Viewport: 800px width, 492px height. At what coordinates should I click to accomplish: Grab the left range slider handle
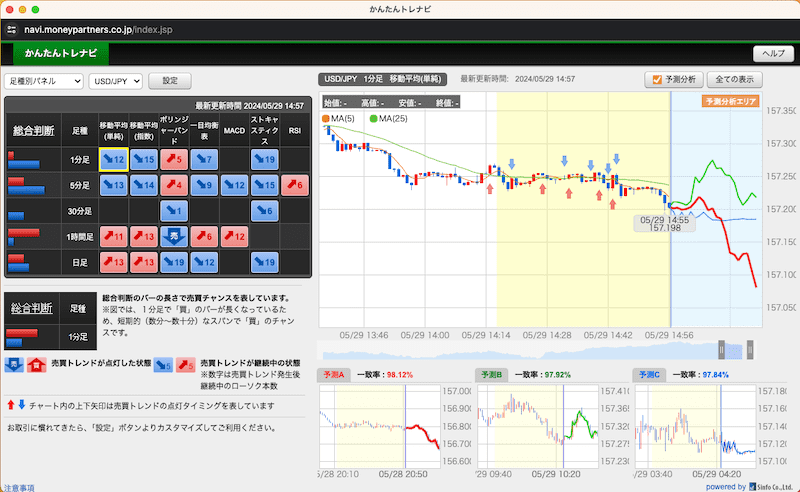[x=721, y=350]
